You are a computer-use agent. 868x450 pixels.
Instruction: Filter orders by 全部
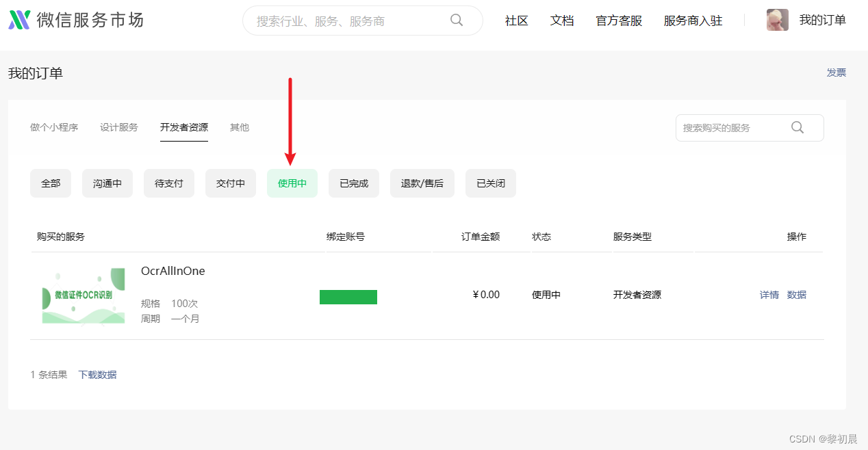point(51,183)
